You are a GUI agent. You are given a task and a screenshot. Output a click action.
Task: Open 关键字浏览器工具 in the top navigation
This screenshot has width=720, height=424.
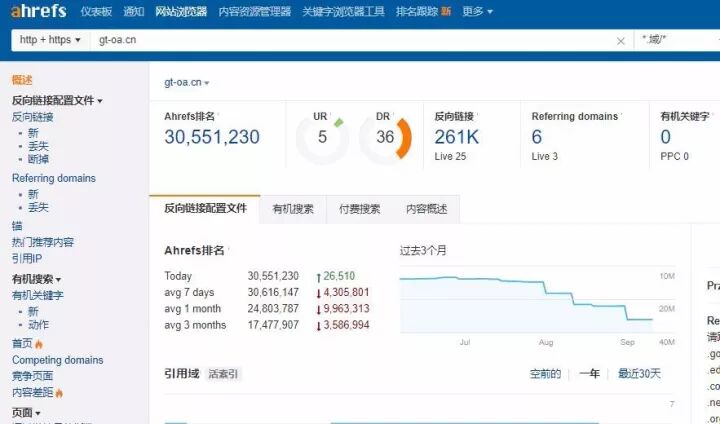343,11
